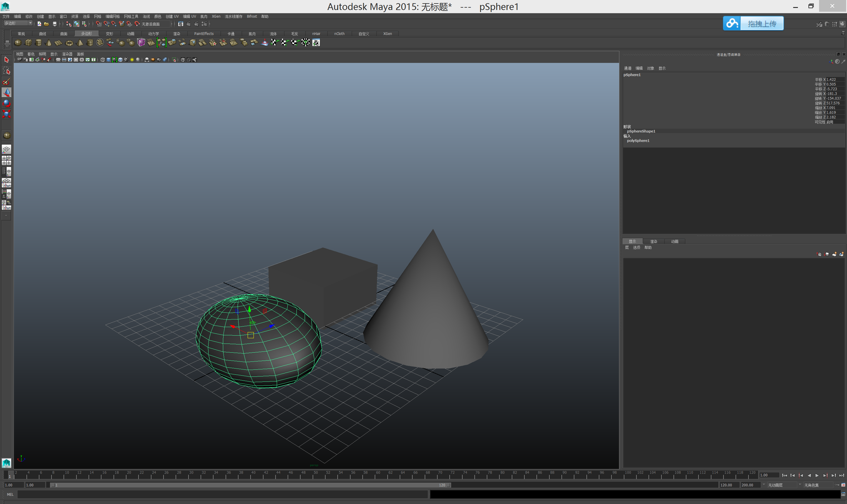Toggle snap to curves magnet
Screen dimensions: 847x504
coord(106,24)
